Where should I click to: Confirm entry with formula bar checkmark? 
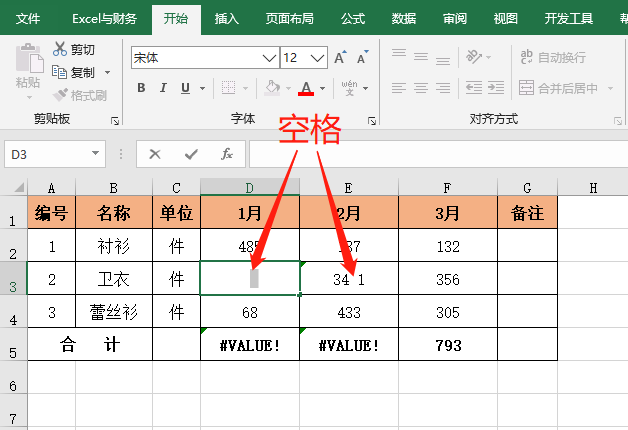[191, 154]
